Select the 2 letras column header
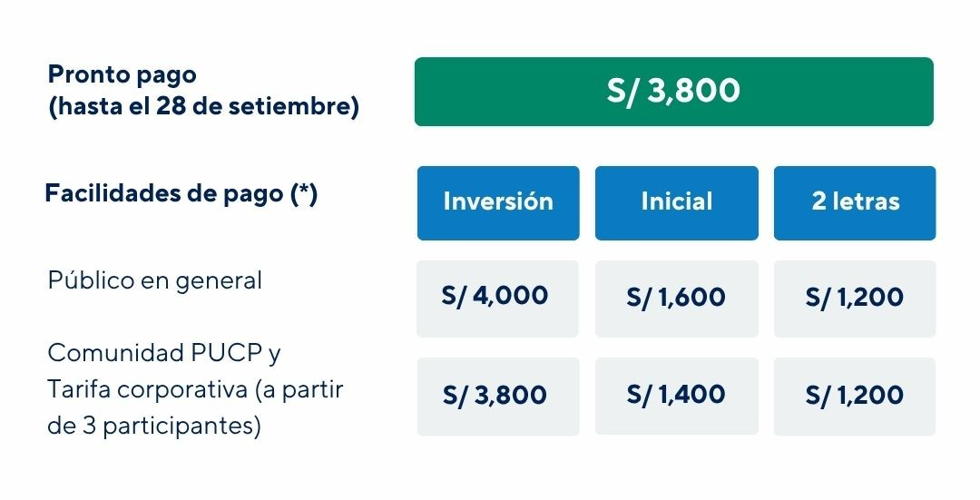 (855, 203)
